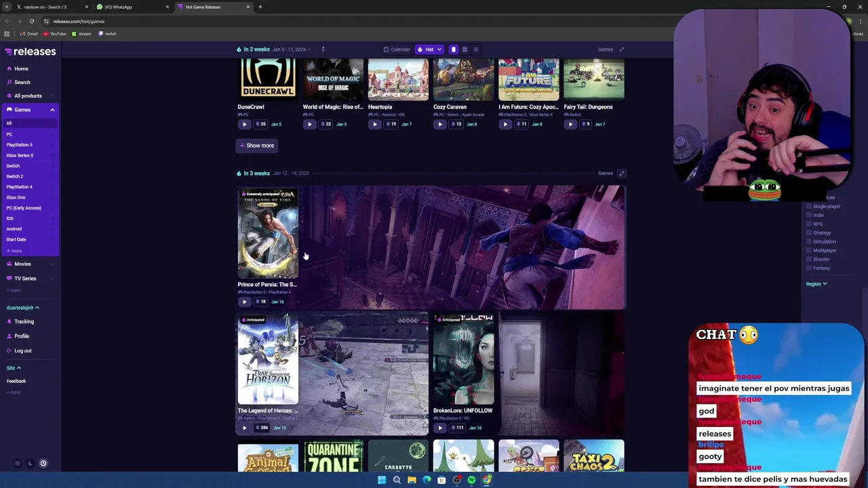Collapse the Games sidebar section
This screenshot has width=868, height=488.
pyautogui.click(x=52, y=110)
